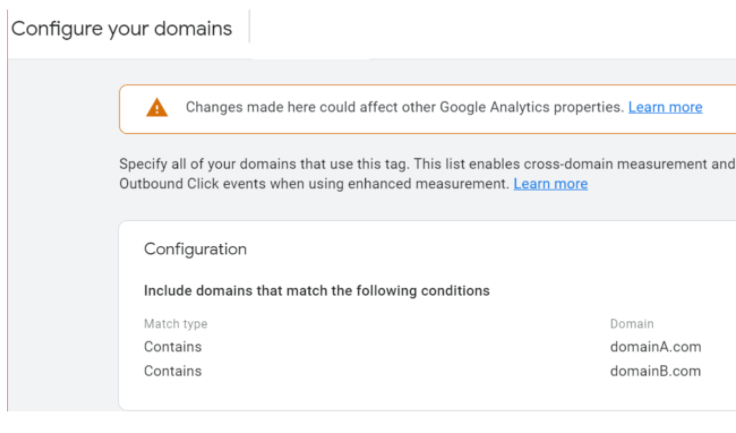This screenshot has height=433, width=736.
Task: Select the Configuration card heading
Action: coord(195,249)
